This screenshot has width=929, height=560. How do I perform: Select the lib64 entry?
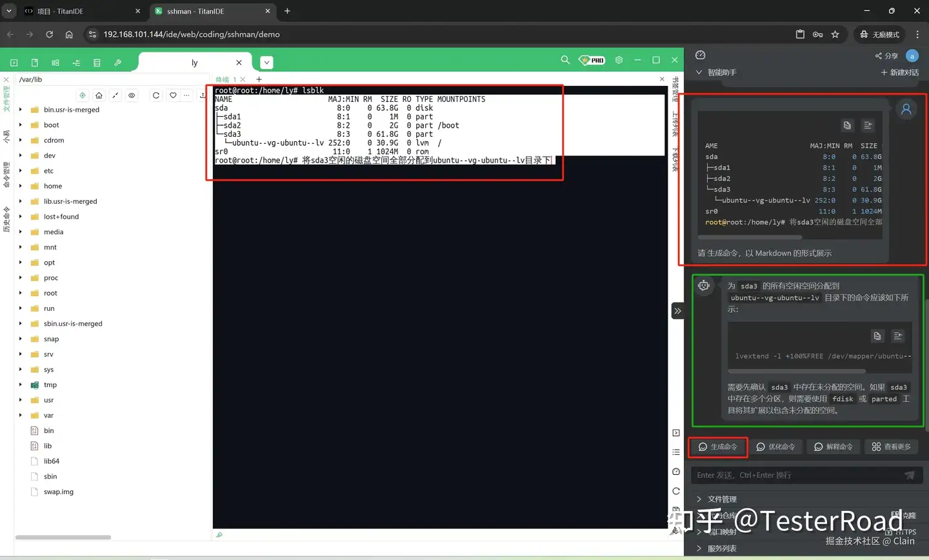[51, 461]
